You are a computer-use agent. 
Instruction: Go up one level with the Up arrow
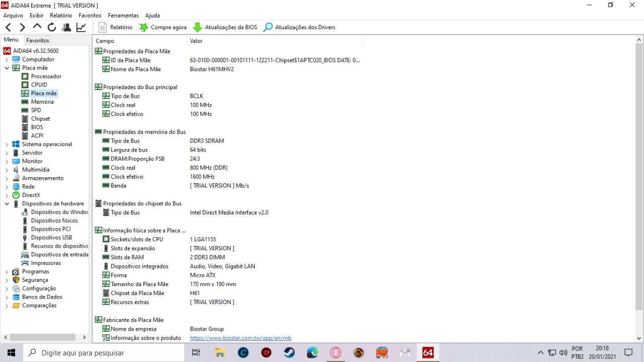tap(37, 27)
